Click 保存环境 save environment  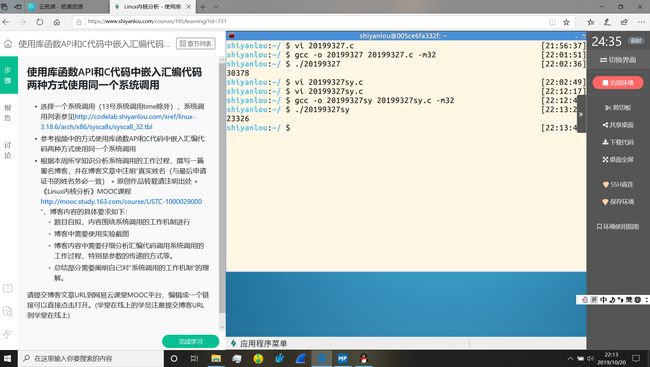[618, 202]
